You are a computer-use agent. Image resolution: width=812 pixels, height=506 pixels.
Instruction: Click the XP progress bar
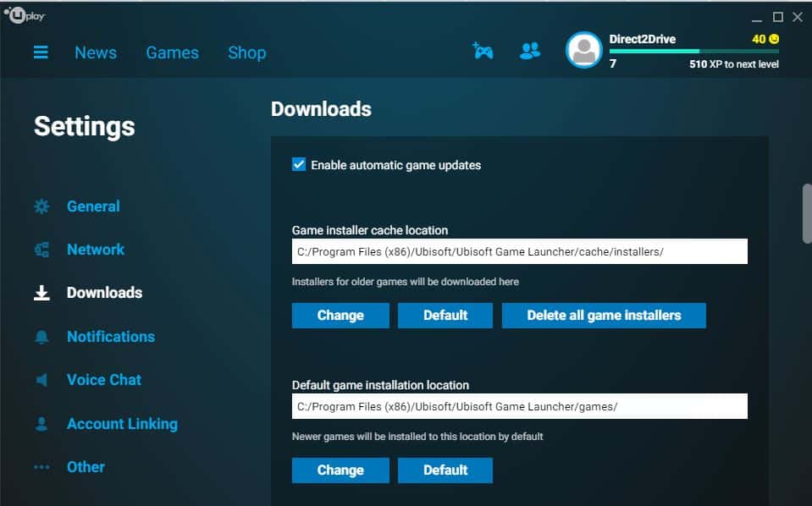click(x=694, y=52)
